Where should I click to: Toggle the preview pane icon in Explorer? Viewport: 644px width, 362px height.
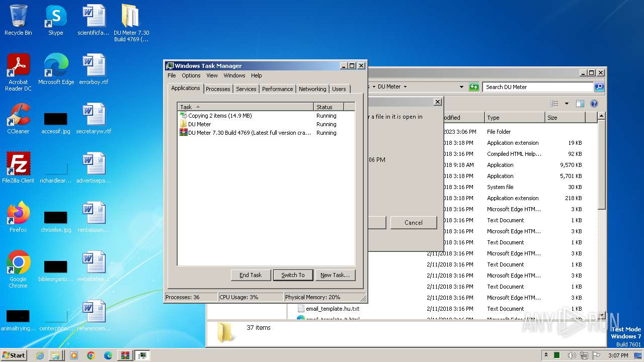pyautogui.click(x=580, y=104)
